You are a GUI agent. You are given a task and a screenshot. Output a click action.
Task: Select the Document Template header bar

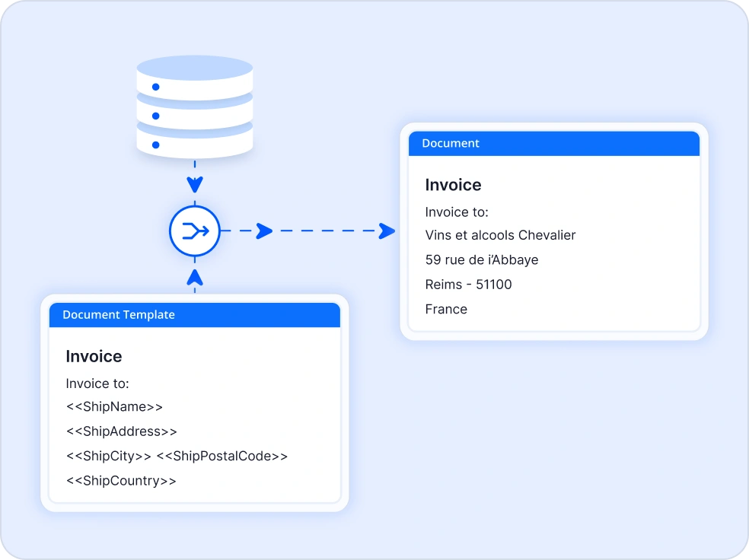pos(194,315)
